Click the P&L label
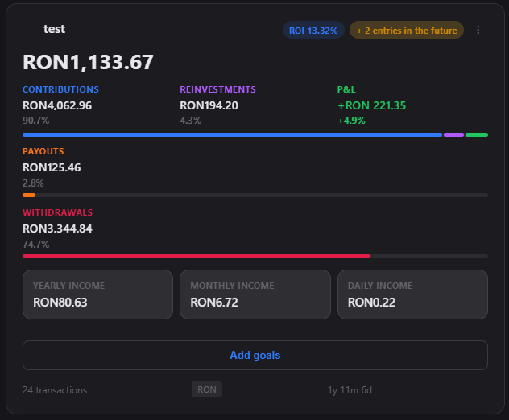Viewport: 509px width, 420px height. [346, 89]
